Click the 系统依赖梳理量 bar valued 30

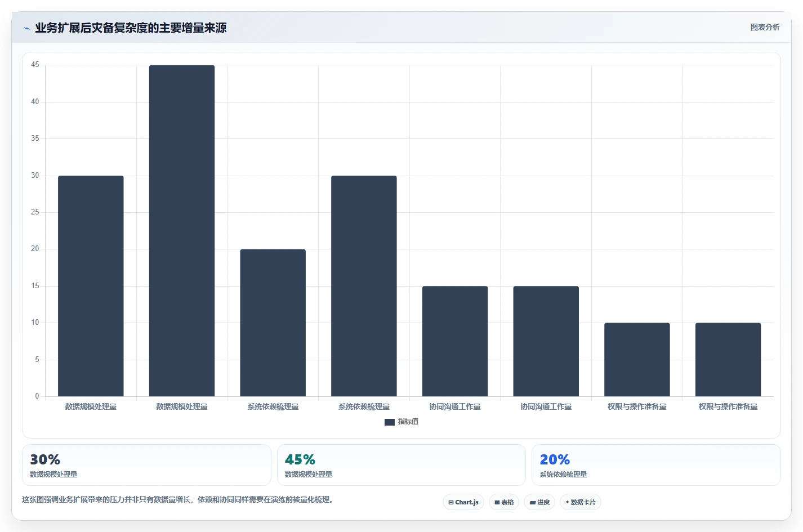(364, 286)
